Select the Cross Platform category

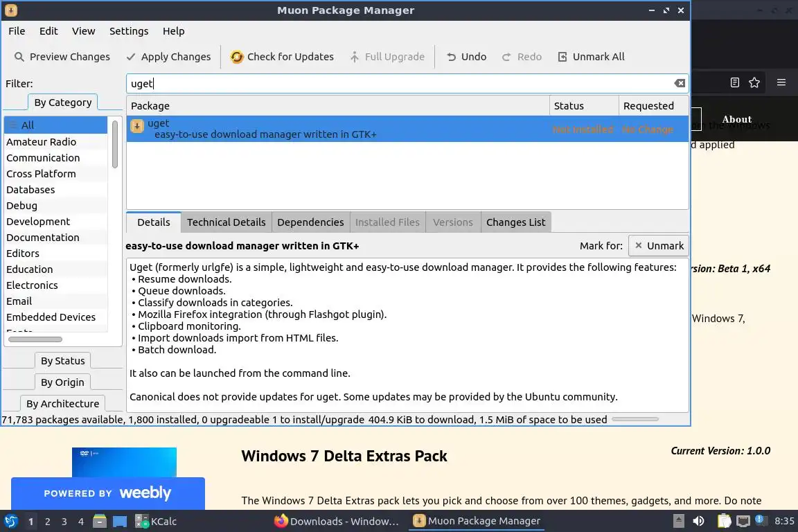coord(56,174)
